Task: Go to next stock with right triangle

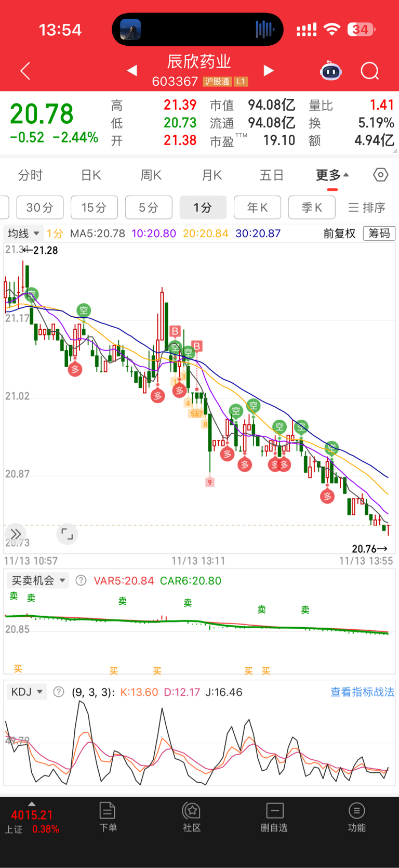Action: click(268, 70)
